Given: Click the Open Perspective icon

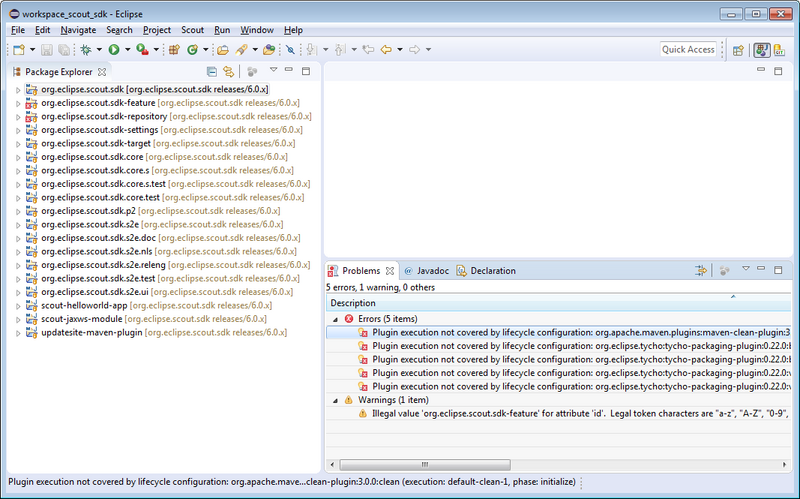Looking at the screenshot, I should (738, 50).
